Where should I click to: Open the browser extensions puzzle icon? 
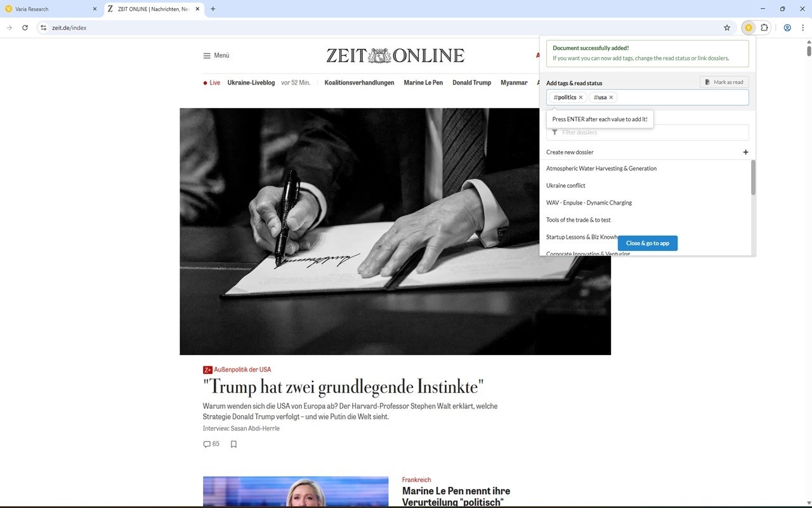[x=764, y=28]
